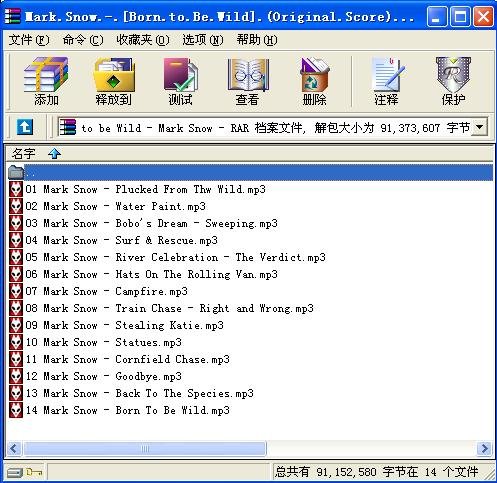Select file name "Cornfield Chase.mp3"
Viewport: 497px width, 483px height.
pos(172,359)
